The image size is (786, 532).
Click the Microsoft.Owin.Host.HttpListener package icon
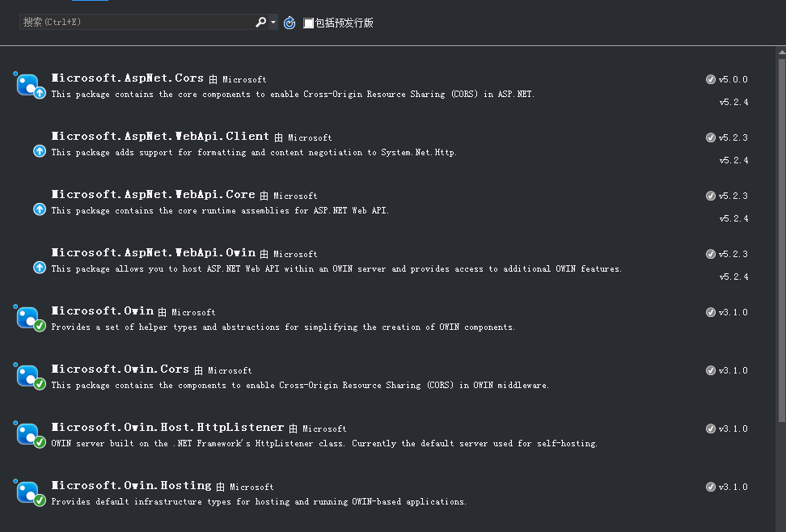(27, 433)
